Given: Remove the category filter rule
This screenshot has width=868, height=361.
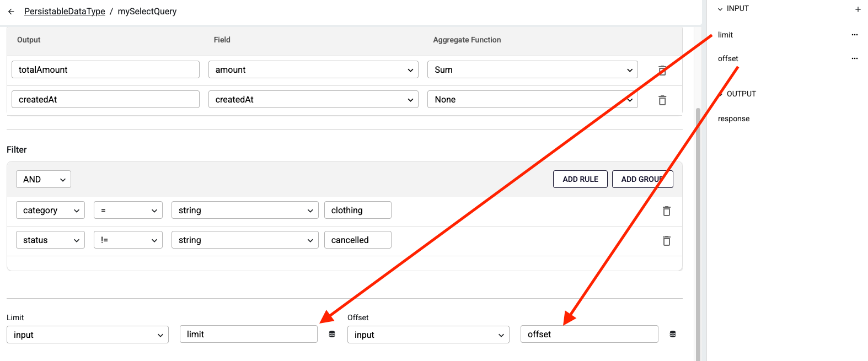Looking at the screenshot, I should click(x=666, y=211).
